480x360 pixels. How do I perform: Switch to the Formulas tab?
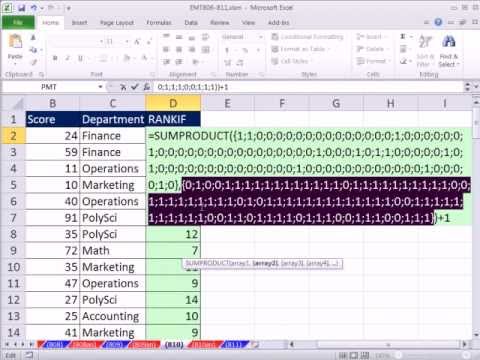pos(159,23)
